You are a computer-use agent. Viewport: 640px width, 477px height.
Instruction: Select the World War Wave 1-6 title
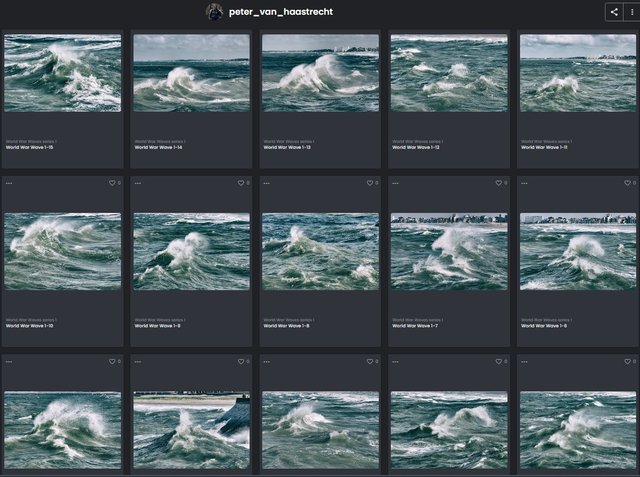(544, 326)
